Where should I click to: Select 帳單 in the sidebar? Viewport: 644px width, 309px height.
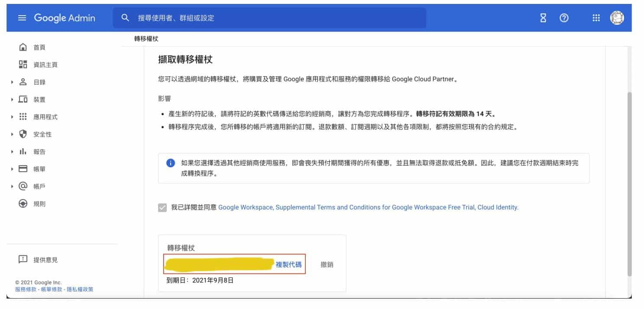point(39,169)
